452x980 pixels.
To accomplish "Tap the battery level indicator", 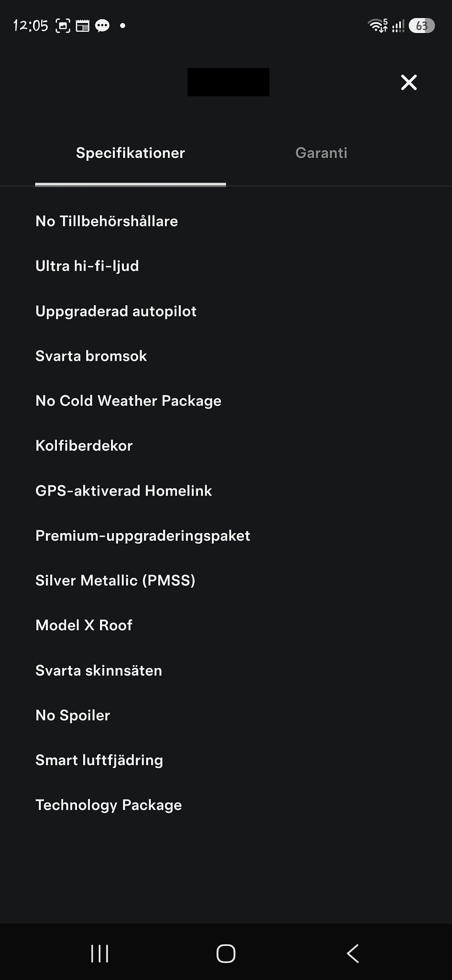I will (421, 25).
